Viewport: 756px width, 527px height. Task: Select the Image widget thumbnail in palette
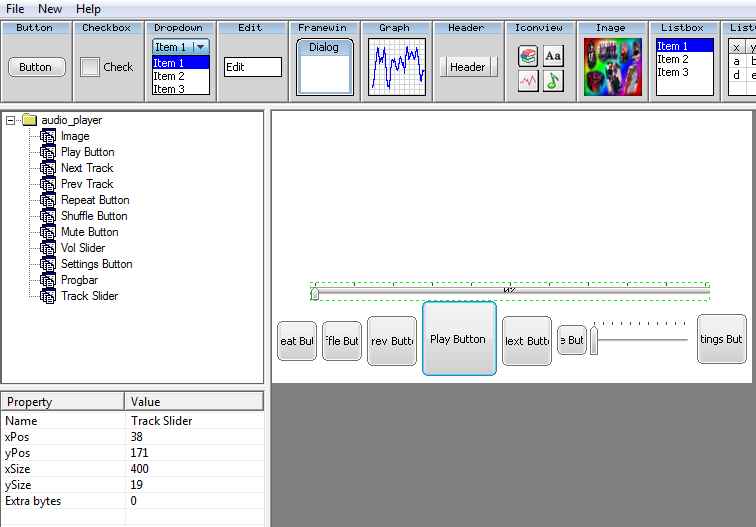[x=611, y=67]
